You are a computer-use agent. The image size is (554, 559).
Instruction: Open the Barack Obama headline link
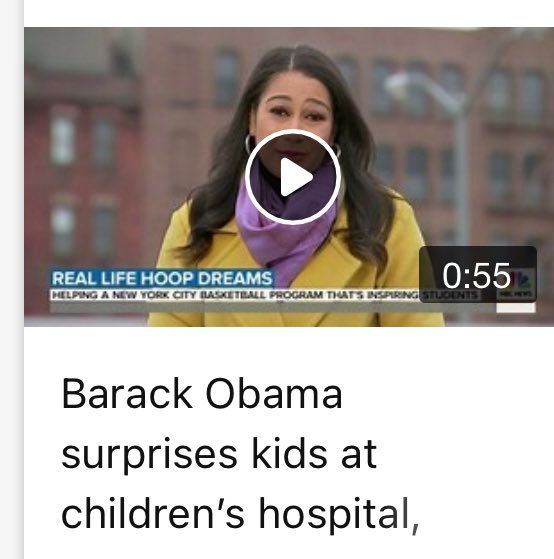pyautogui.click(x=240, y=454)
